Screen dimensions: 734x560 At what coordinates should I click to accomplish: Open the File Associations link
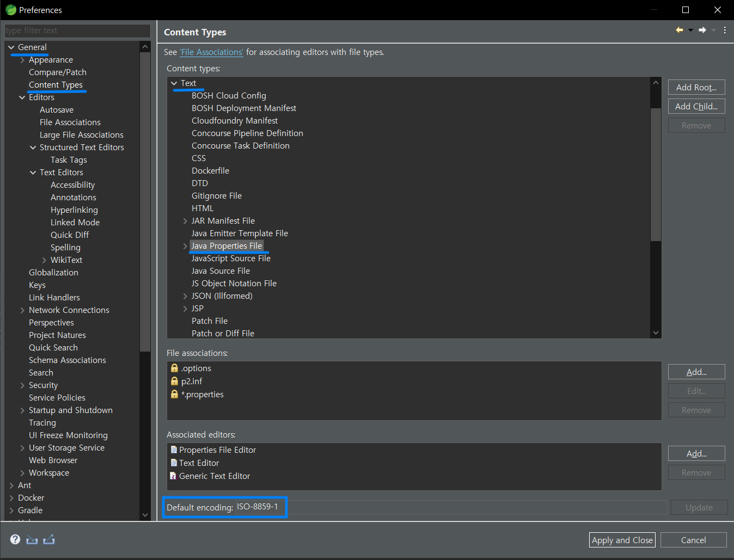click(x=212, y=52)
